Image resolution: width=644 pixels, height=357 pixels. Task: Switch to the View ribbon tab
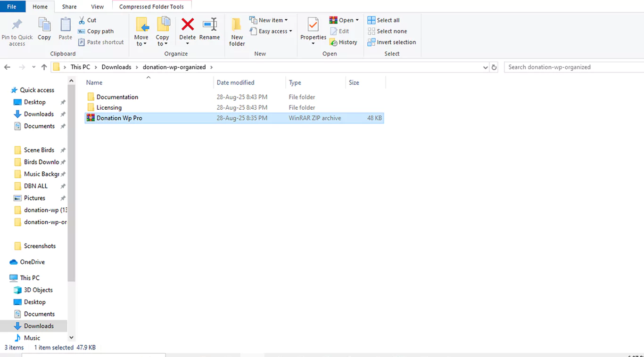[x=97, y=7]
